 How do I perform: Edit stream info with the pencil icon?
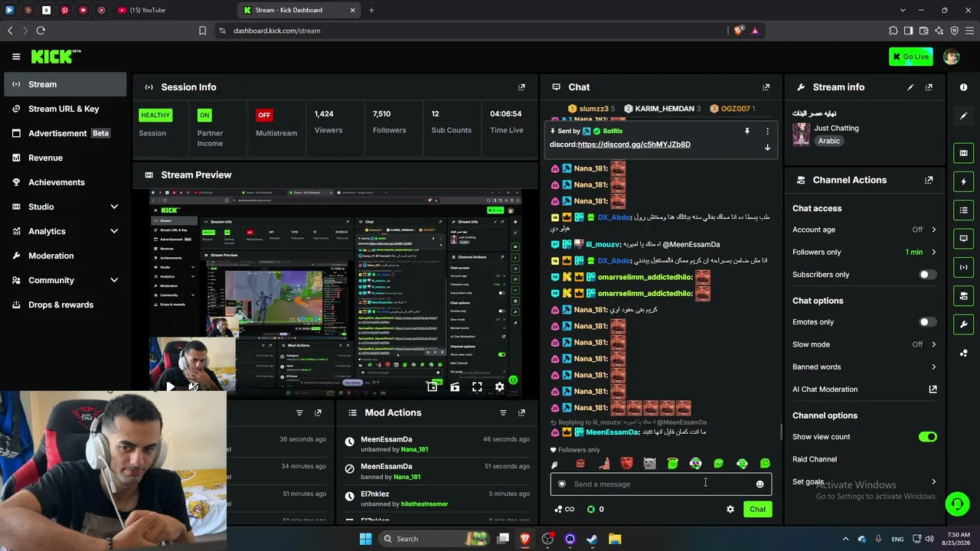pos(910,87)
